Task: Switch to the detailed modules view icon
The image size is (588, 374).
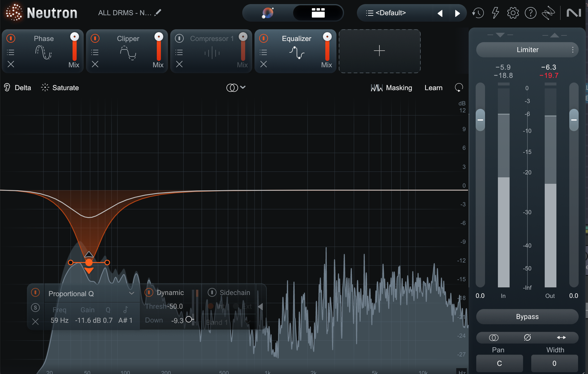Action: click(x=318, y=13)
